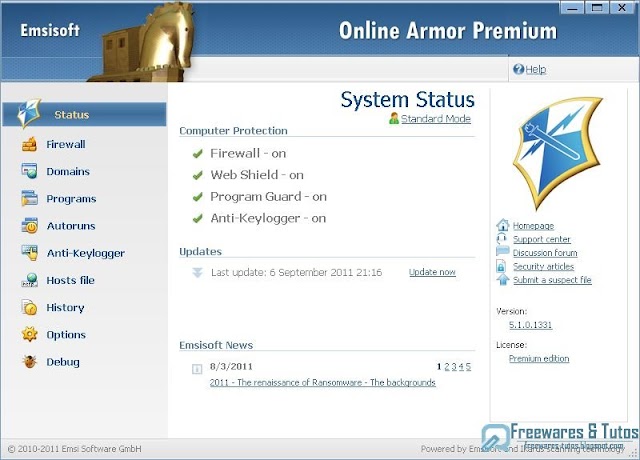Click the Last update date text

297,272
